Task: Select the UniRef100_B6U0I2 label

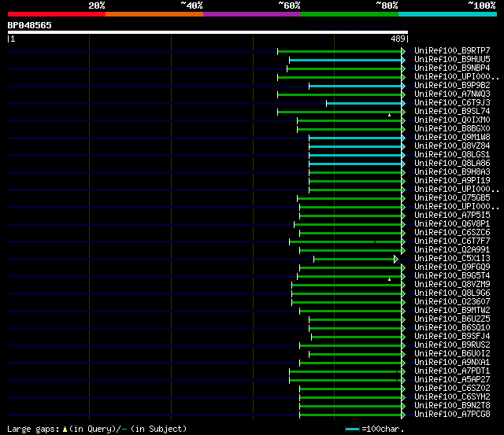Action: click(x=452, y=354)
